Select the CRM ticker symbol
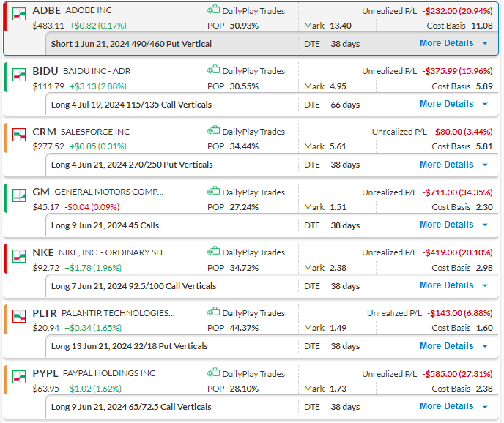The image size is (504, 423). click(45, 132)
